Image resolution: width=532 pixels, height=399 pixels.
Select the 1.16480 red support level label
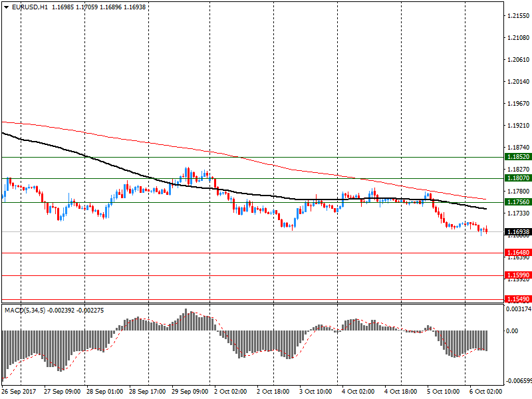point(518,253)
